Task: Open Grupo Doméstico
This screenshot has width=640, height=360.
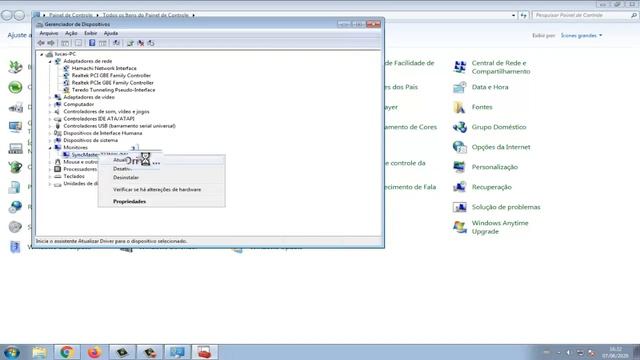Action: [x=499, y=127]
